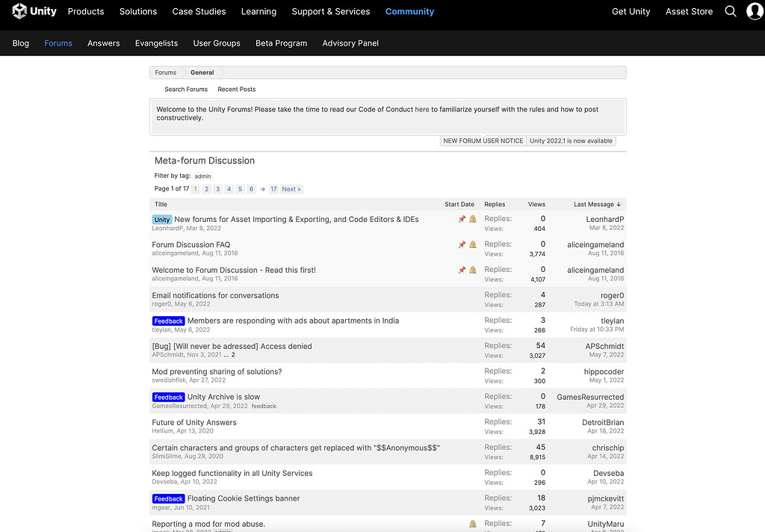Click lock icon on Reporting a mod thread
765x532 pixels.
(473, 524)
